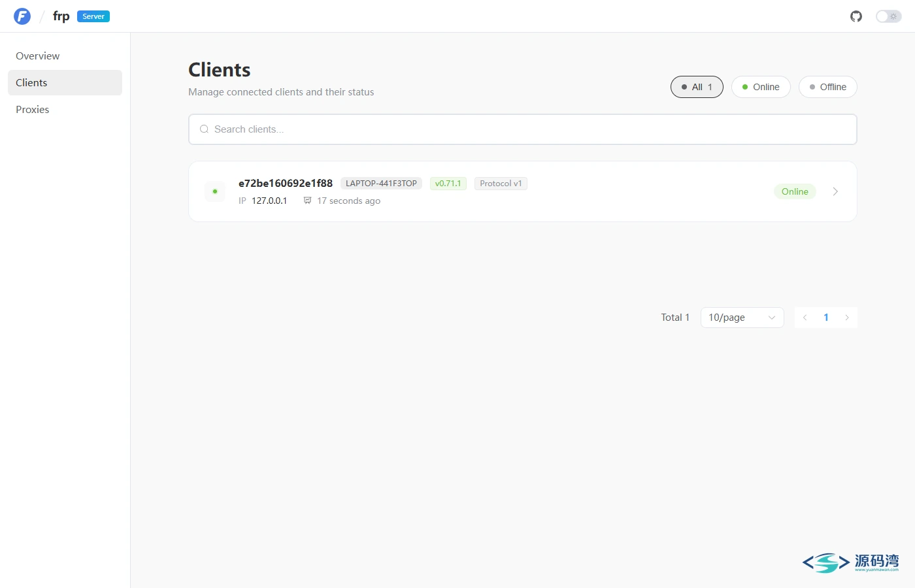Go to the Proxies section
This screenshot has height=588, width=915.
point(65,110)
